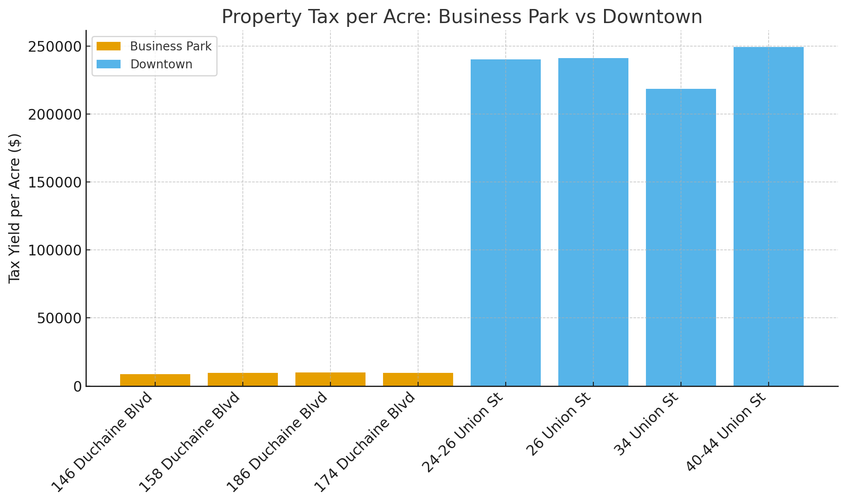Click the Downtown legend label
Viewport: 846px width, 504px height.
(161, 64)
